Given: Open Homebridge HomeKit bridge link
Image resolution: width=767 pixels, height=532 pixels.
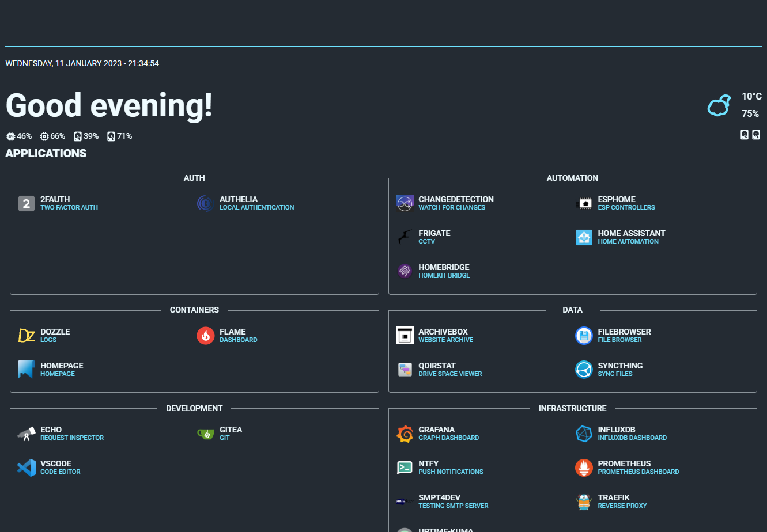Looking at the screenshot, I should click(x=444, y=271).
